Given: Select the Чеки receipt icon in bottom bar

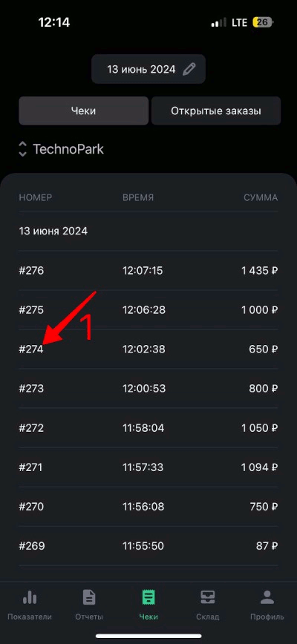Looking at the screenshot, I should (x=148, y=597).
